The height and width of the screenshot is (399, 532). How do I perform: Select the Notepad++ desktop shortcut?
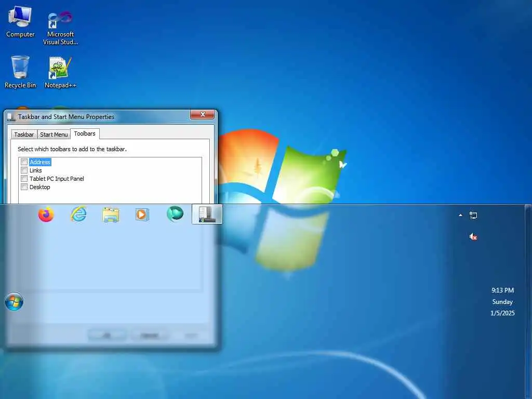[x=60, y=72]
